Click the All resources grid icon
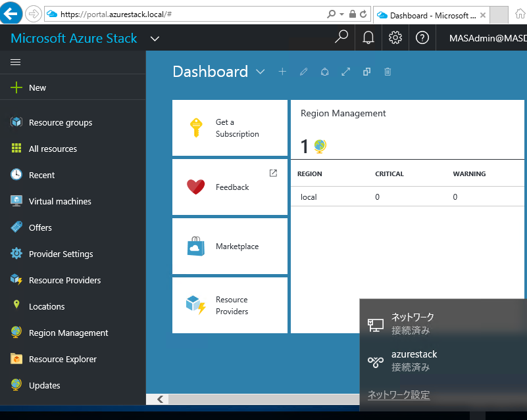This screenshot has height=420, width=527. 16,148
